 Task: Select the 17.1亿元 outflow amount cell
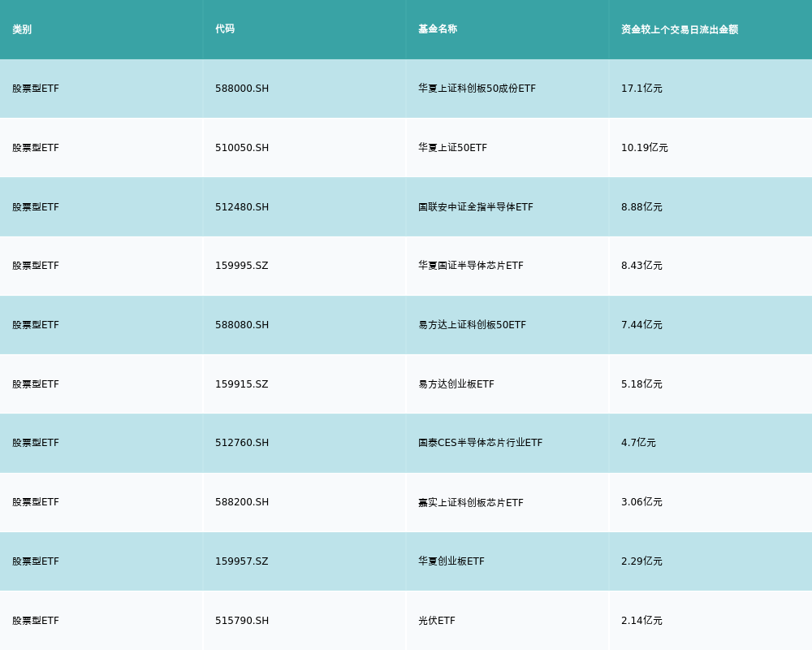point(641,89)
